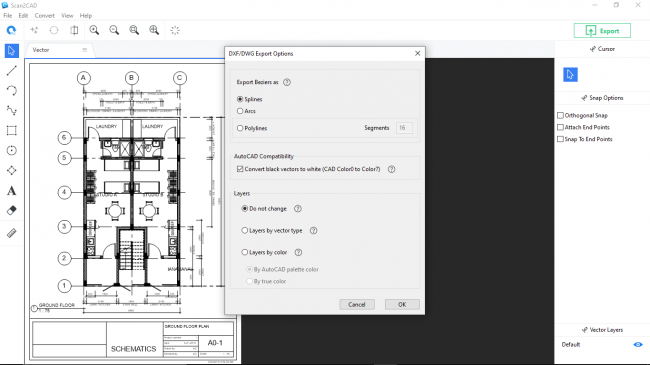Click the Segments value field

(x=404, y=128)
